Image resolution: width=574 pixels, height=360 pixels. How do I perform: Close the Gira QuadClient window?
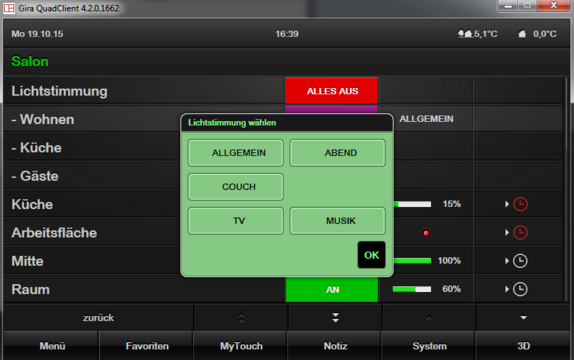point(554,5)
